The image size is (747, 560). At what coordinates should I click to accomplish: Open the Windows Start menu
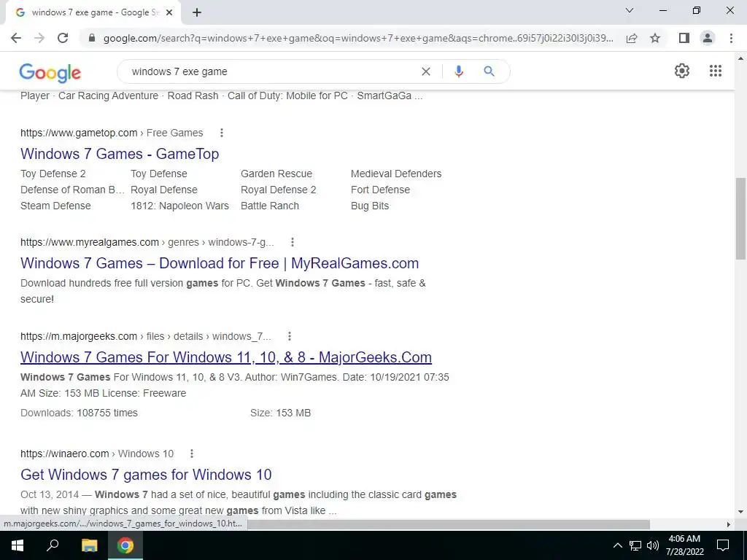point(18,545)
